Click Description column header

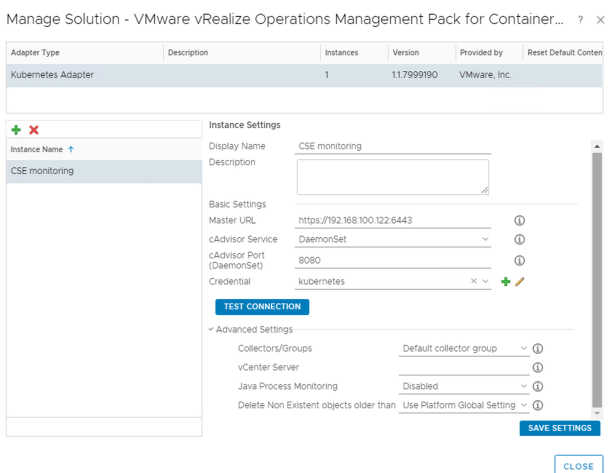pyautogui.click(x=242, y=53)
